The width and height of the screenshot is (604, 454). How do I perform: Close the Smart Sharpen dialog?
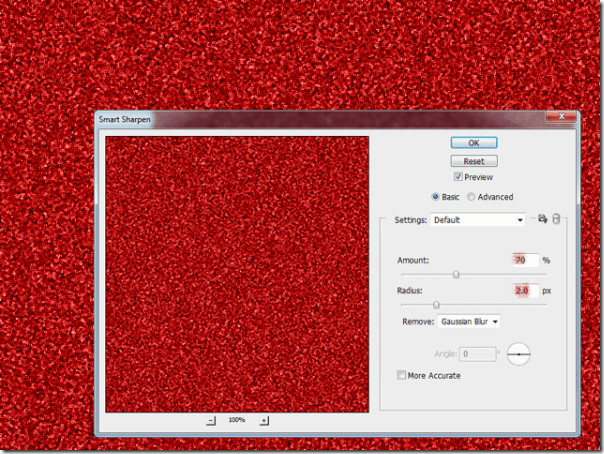pos(562,116)
